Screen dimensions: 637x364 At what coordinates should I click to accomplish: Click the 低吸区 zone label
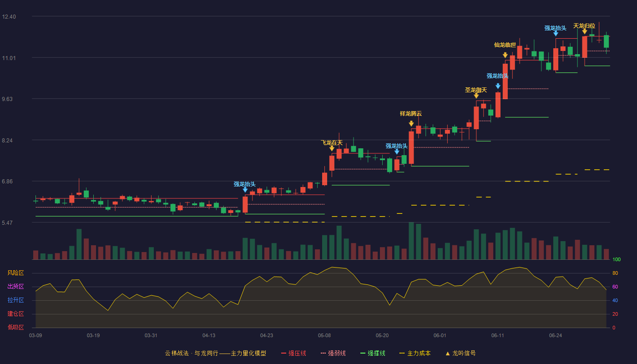[15, 328]
